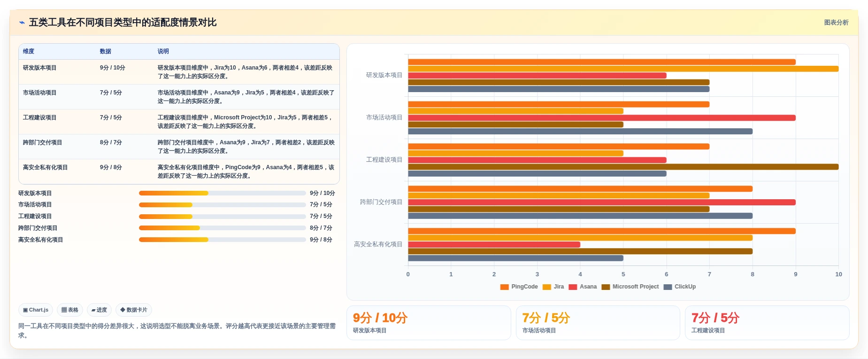868x359 pixels.
Task: Click the 图表分析 label in header
Action: [836, 23]
